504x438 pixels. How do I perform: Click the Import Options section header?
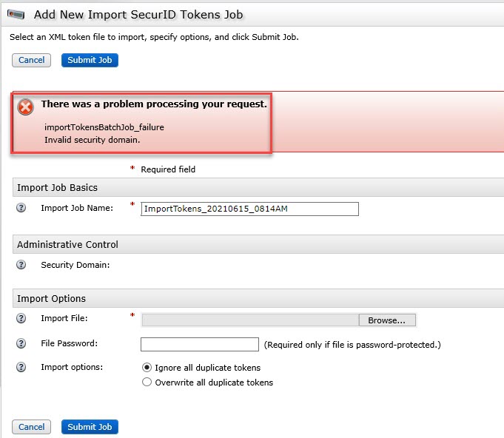pyautogui.click(x=51, y=299)
